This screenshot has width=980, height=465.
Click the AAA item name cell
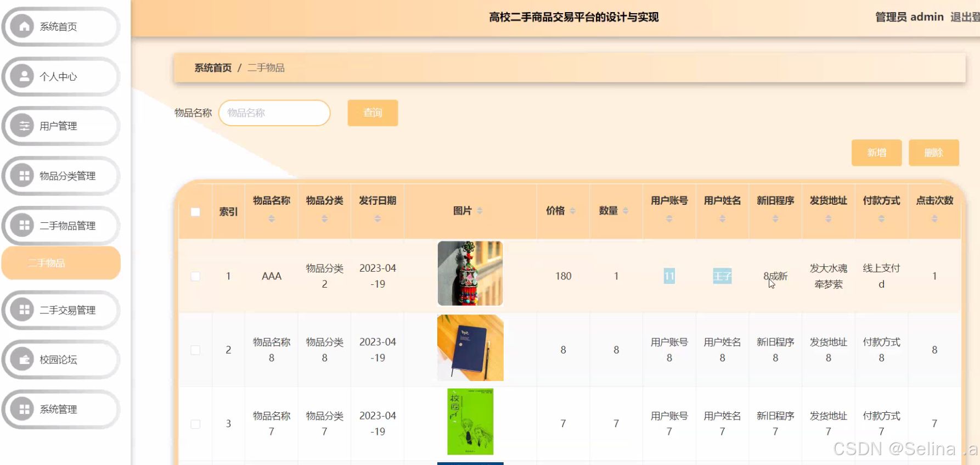click(x=272, y=276)
